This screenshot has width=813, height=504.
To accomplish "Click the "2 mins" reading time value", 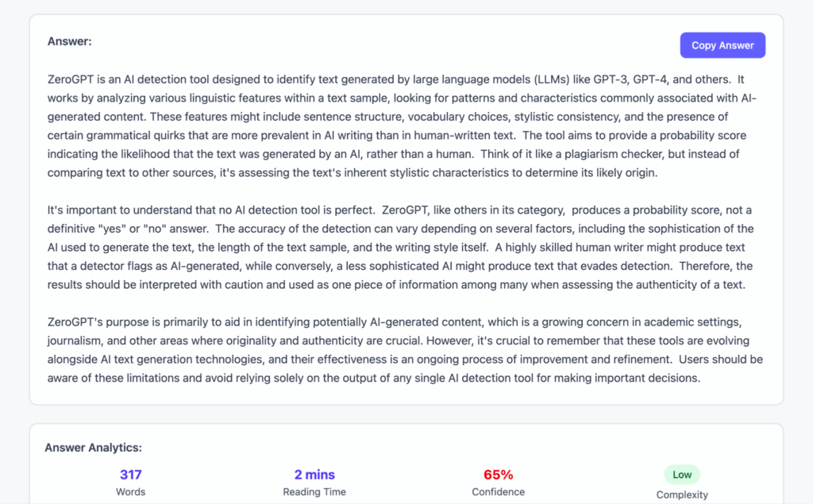I will (x=314, y=475).
